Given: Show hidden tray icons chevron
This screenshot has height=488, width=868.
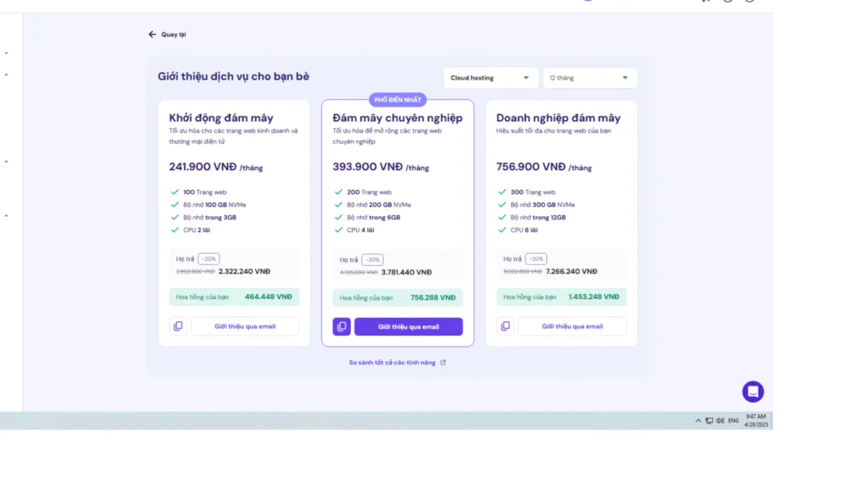Looking at the screenshot, I should (698, 420).
